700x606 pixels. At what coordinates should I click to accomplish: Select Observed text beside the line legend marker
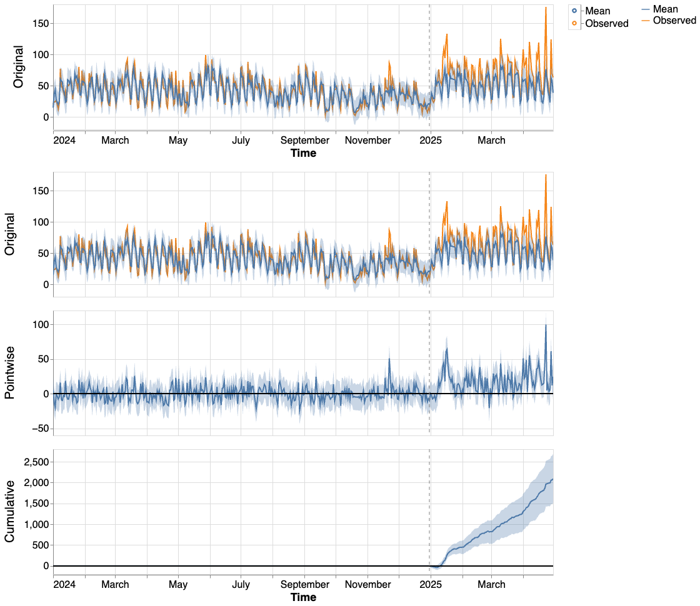[x=674, y=21]
